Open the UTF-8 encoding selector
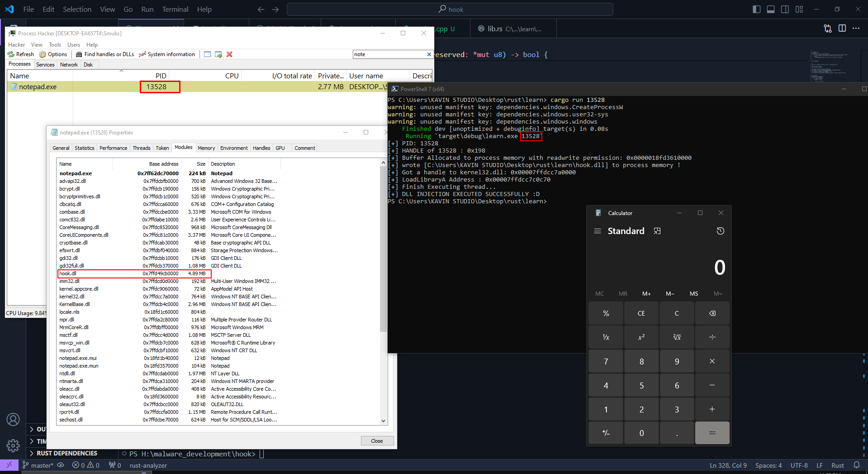This screenshot has height=474, width=868. [799, 465]
